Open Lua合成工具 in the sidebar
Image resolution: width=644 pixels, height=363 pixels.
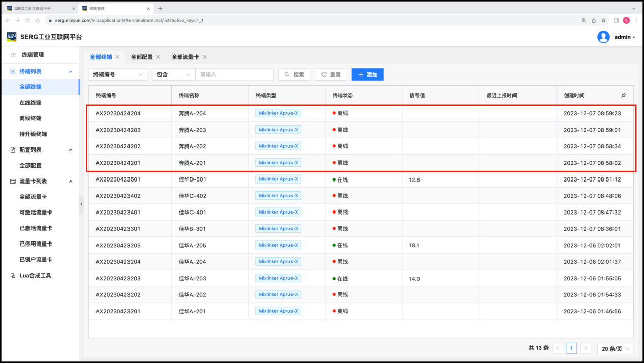35,276
